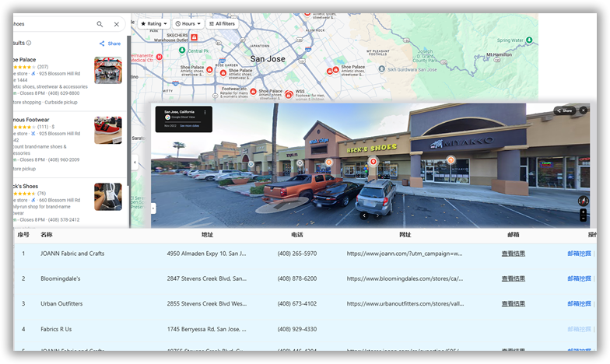
Task: Click the Permanente Medical Ctr hospital marker
Action: coord(159,58)
